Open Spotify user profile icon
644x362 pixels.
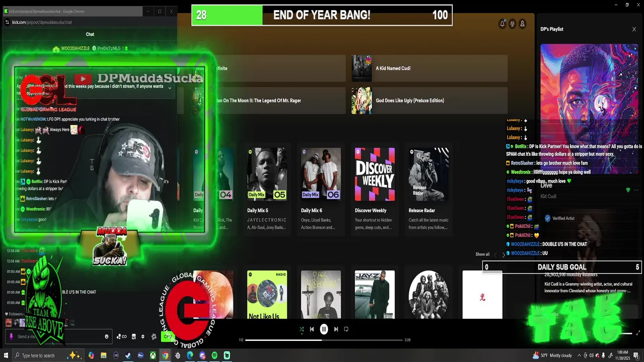522,24
